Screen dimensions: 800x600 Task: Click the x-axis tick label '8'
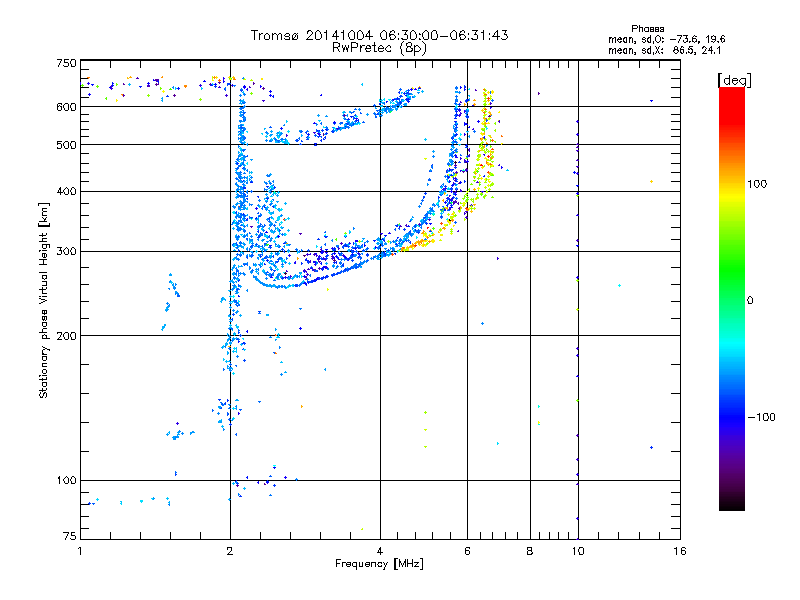(530, 551)
